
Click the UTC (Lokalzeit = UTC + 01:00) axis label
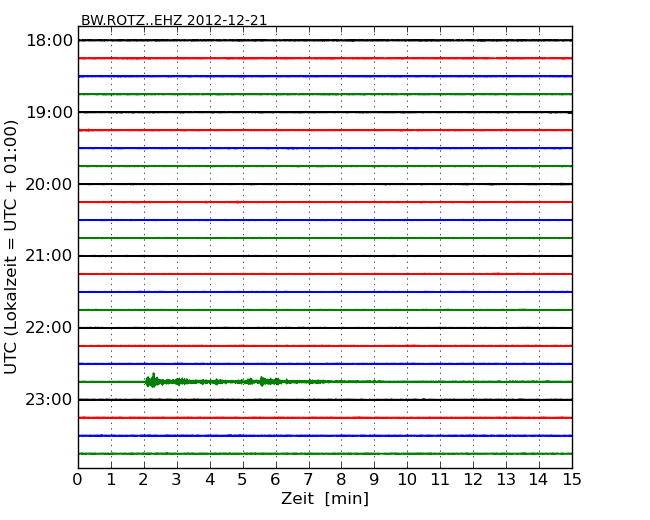(10, 247)
